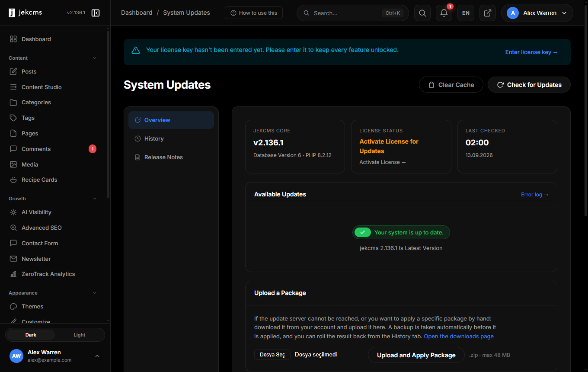Click Upload and Apply Package
This screenshot has width=588, height=372.
416,355
